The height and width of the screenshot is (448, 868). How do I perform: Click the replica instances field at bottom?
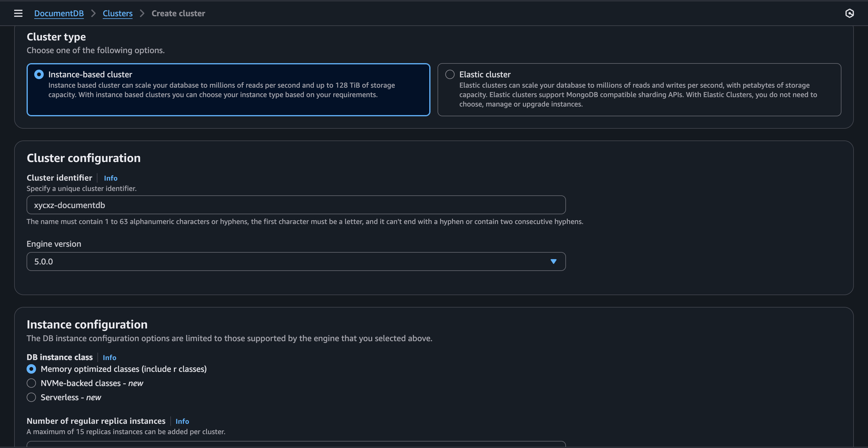click(x=296, y=444)
